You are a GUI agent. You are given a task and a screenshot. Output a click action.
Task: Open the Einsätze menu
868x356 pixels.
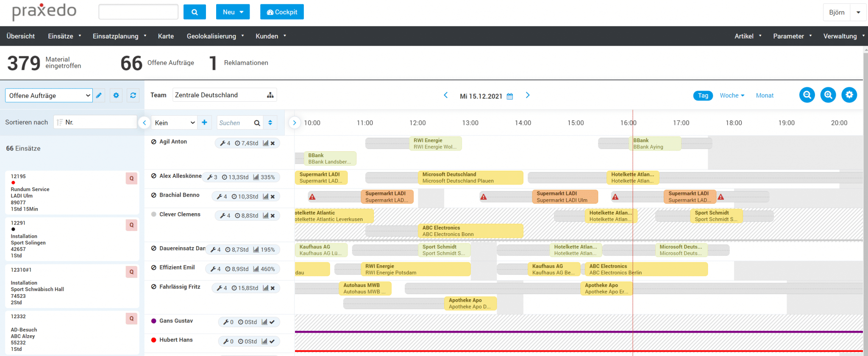(x=64, y=36)
